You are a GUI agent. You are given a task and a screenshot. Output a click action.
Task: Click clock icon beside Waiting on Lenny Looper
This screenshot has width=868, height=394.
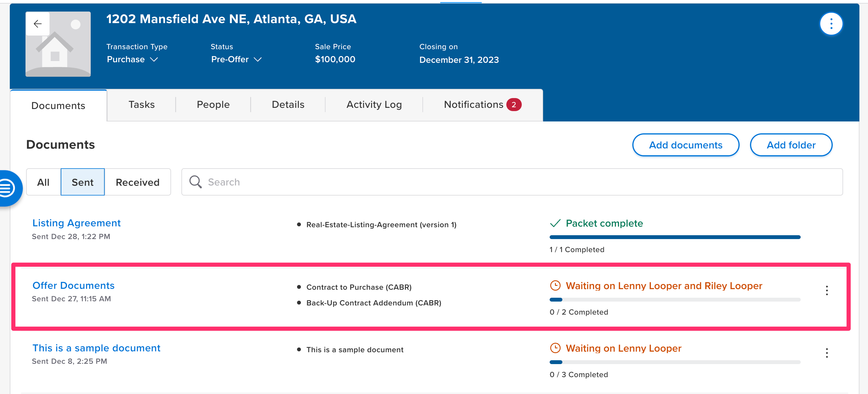click(555, 348)
